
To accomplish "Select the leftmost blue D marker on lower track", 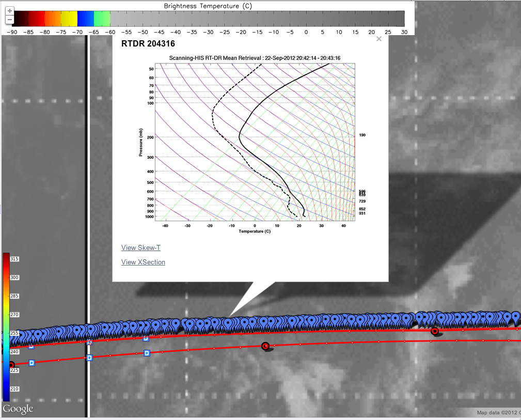I will 31,363.
